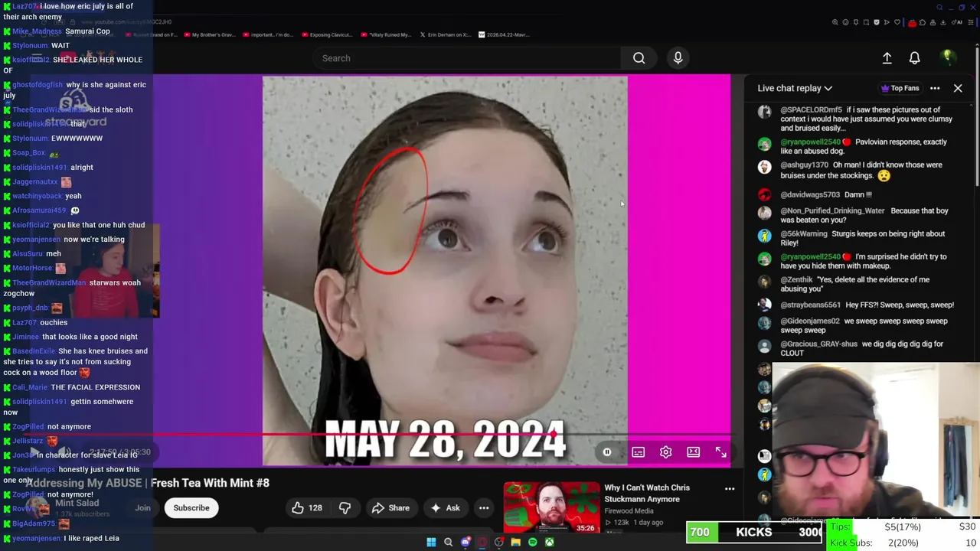Open the Chris Stuckmann video thumbnail
Image resolution: width=980 pixels, height=551 pixels.
click(x=551, y=507)
